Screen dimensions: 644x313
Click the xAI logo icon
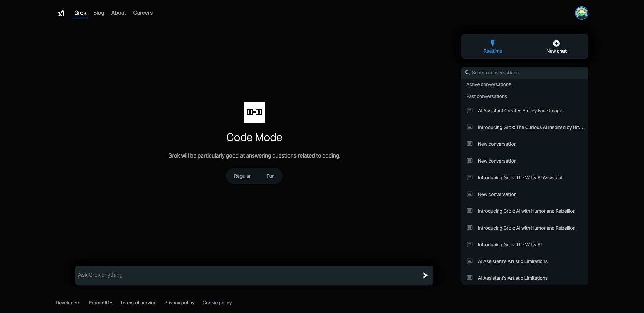pos(61,13)
